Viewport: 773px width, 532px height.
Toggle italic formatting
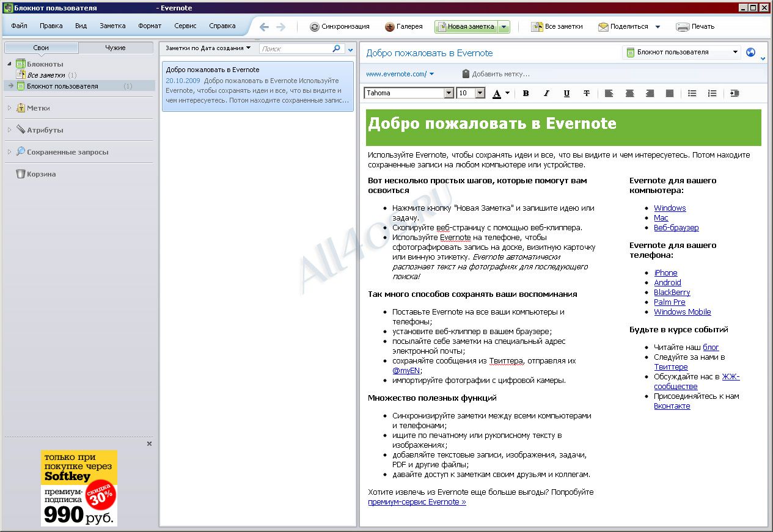546,93
